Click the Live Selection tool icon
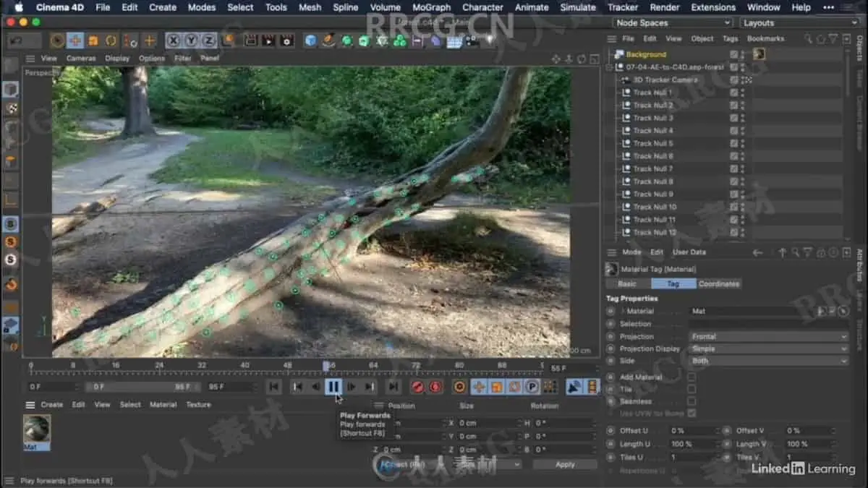 tap(57, 40)
